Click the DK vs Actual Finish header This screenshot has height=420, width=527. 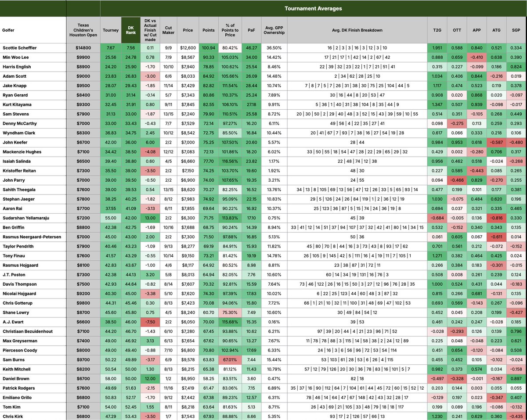[150, 30]
